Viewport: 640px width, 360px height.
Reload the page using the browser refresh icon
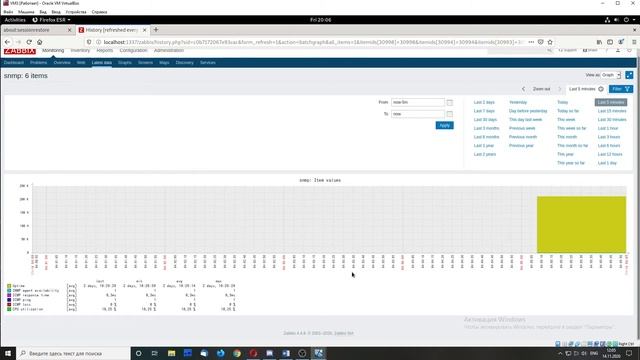[29, 42]
